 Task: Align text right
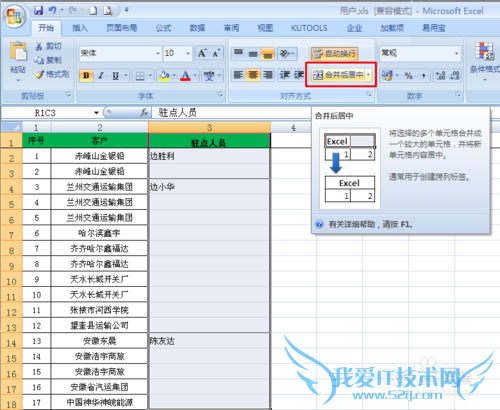point(268,75)
